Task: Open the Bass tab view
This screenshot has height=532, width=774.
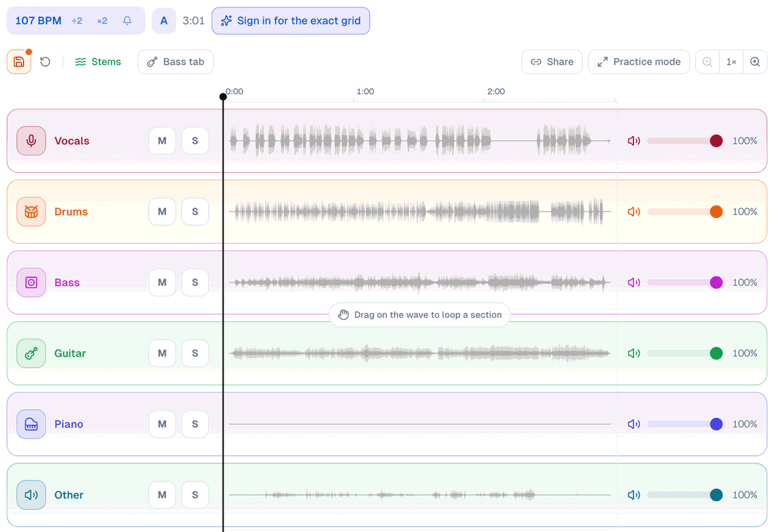Action: [175, 62]
